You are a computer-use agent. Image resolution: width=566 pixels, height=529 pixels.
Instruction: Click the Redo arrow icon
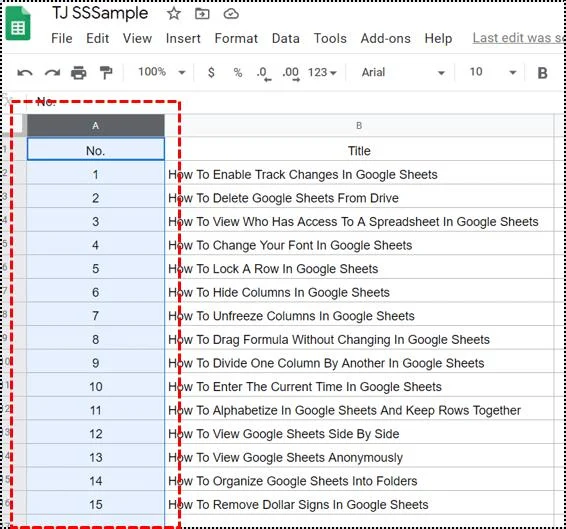click(52, 73)
